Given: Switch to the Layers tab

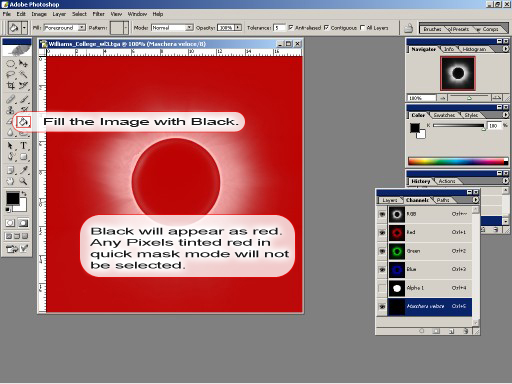Looking at the screenshot, I should (390, 200).
